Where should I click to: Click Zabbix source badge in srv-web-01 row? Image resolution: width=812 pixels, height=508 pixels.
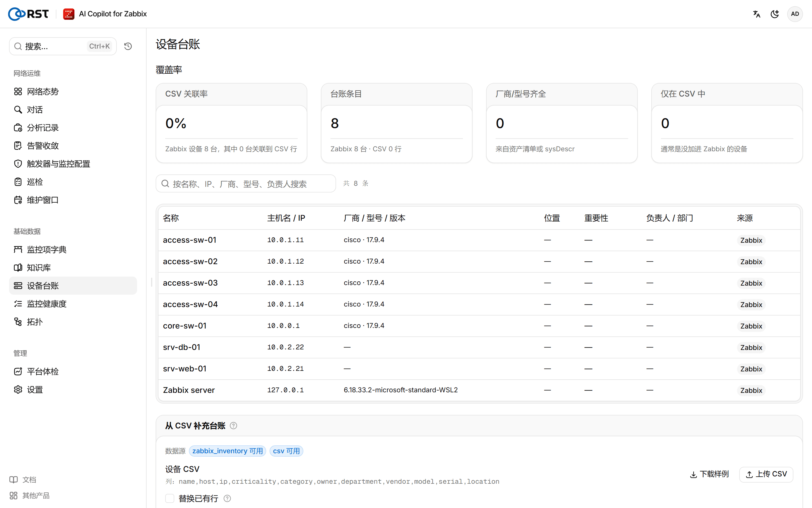(751, 369)
